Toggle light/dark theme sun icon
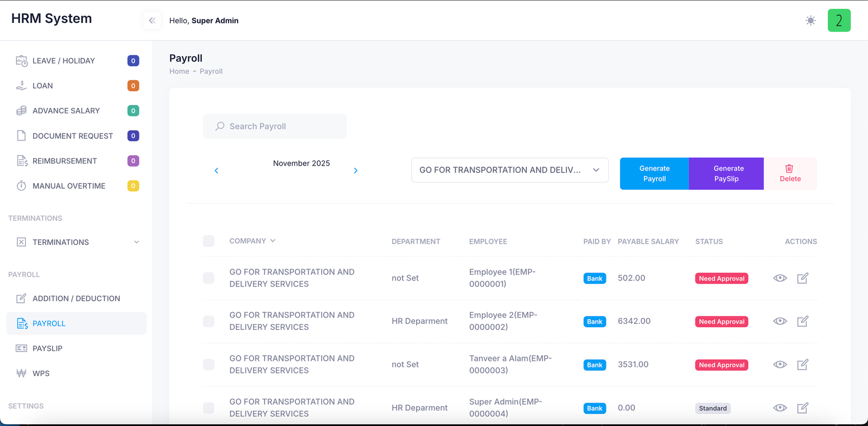 (x=810, y=21)
